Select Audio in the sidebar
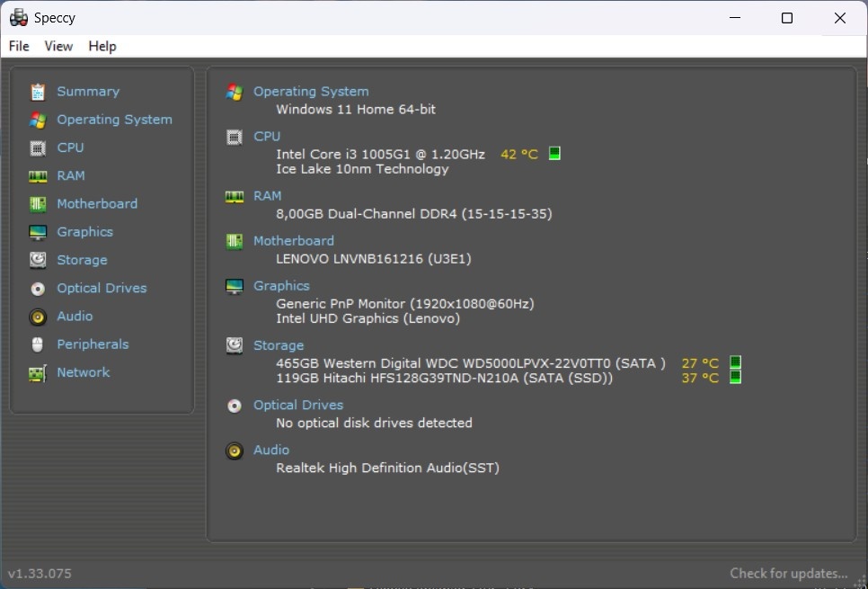 point(73,316)
